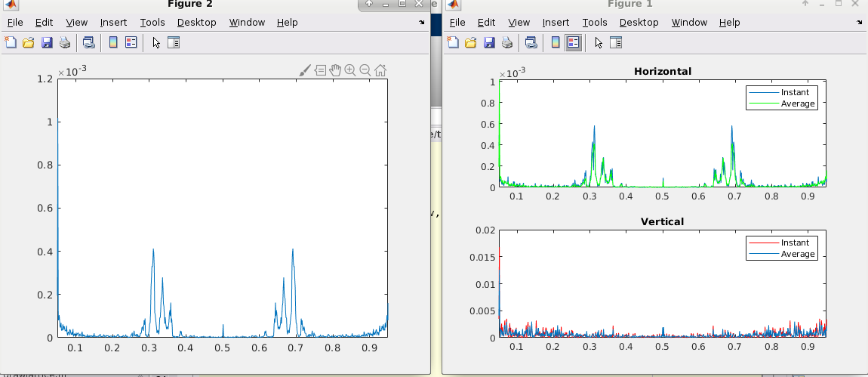868x377 pixels.
Task: Click the zoom out magnifier in Figure 2
Action: coord(365,70)
